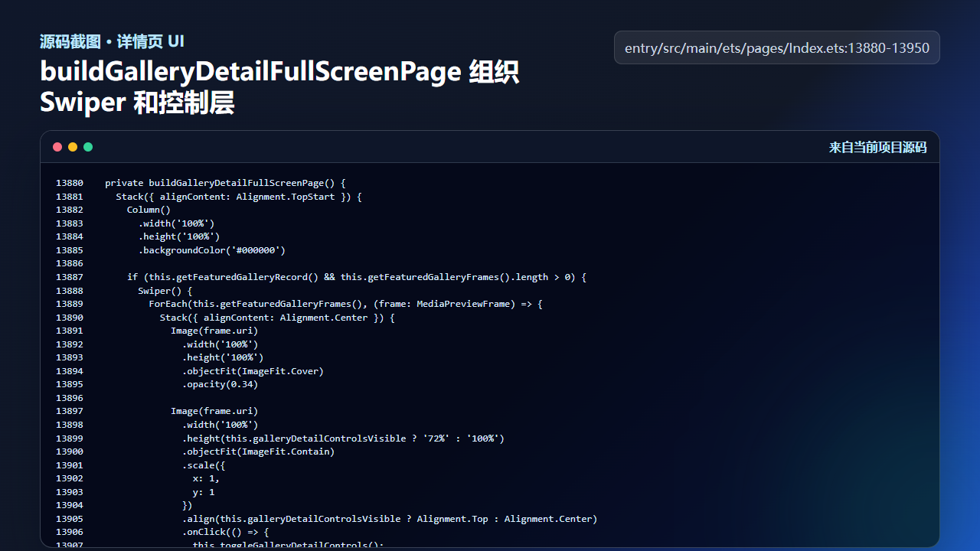Viewport: 980px width, 551px height.
Task: Click the x: 1, code line
Action: (x=206, y=478)
